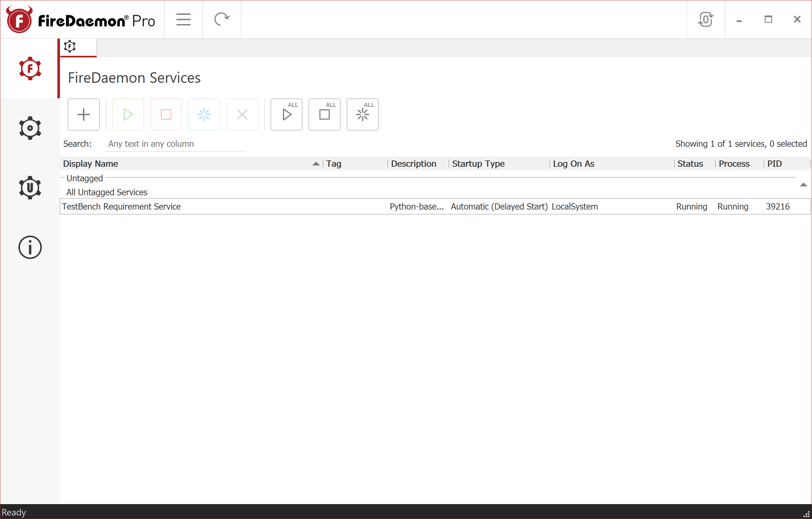Open the user settings sidebar icon

30,188
